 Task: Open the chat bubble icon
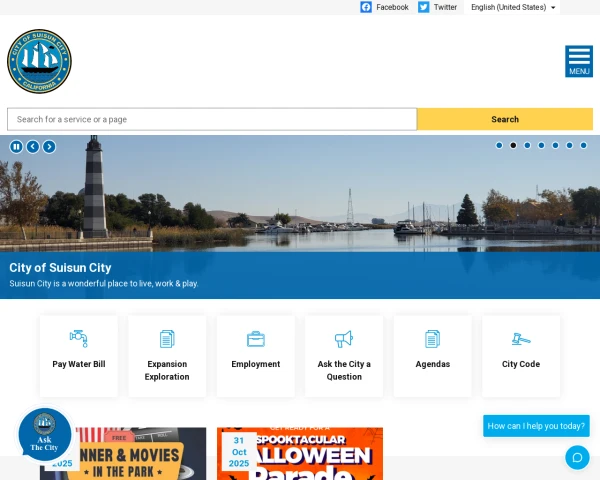click(577, 457)
